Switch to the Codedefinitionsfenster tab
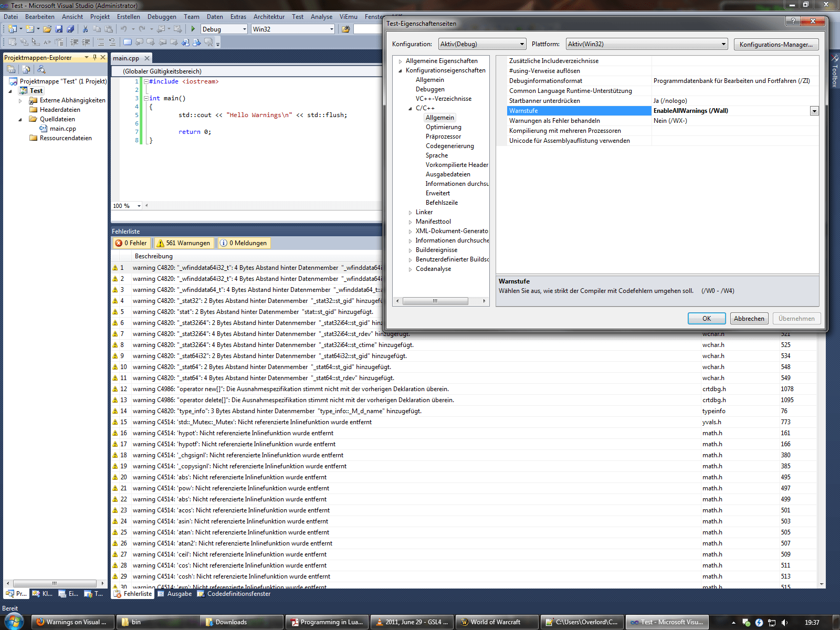The image size is (840, 630). point(234,594)
